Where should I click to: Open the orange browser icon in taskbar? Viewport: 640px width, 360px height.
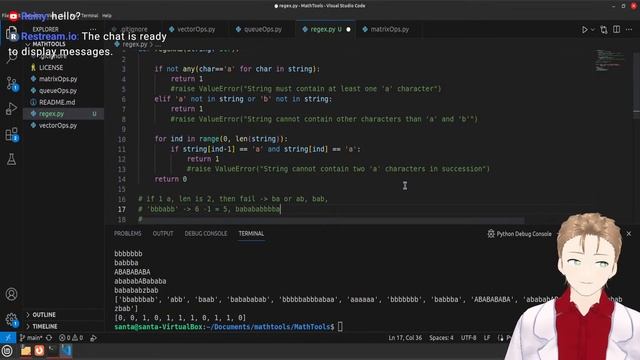[x=39, y=351]
